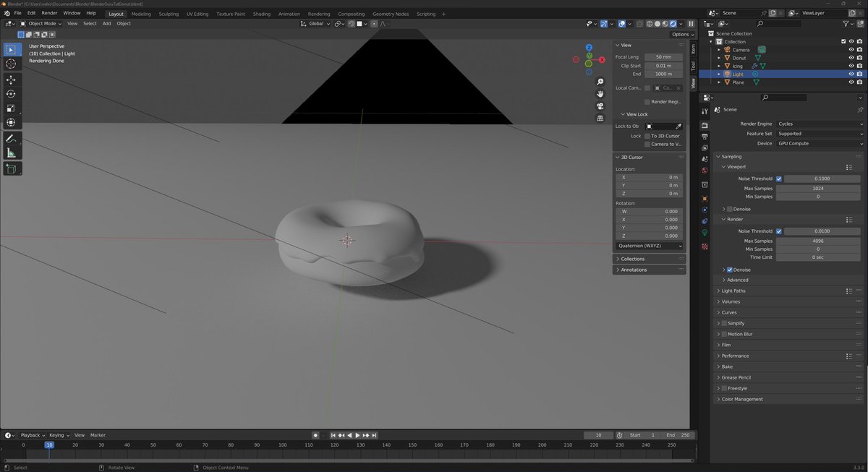The width and height of the screenshot is (868, 472).
Task: Open Tool properties tab icon
Action: point(705,111)
